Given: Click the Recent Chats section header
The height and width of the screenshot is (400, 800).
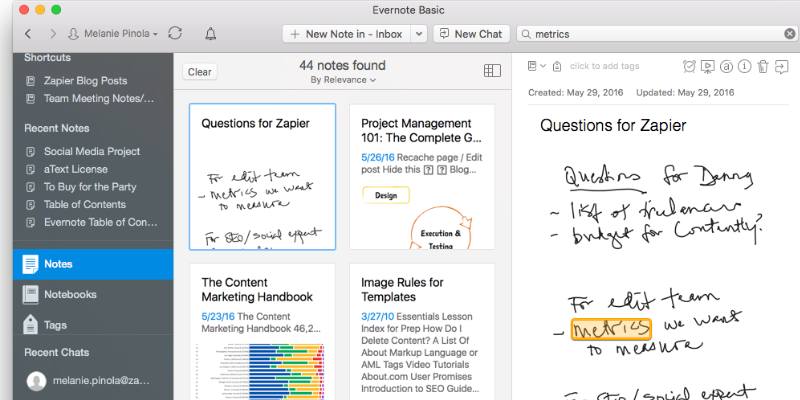Looking at the screenshot, I should click(x=57, y=353).
